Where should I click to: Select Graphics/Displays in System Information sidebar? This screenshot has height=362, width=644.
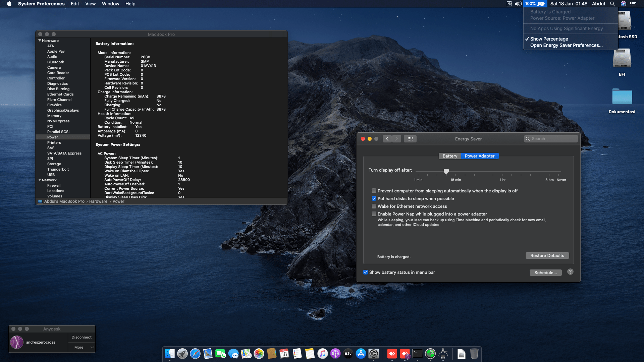(63, 110)
